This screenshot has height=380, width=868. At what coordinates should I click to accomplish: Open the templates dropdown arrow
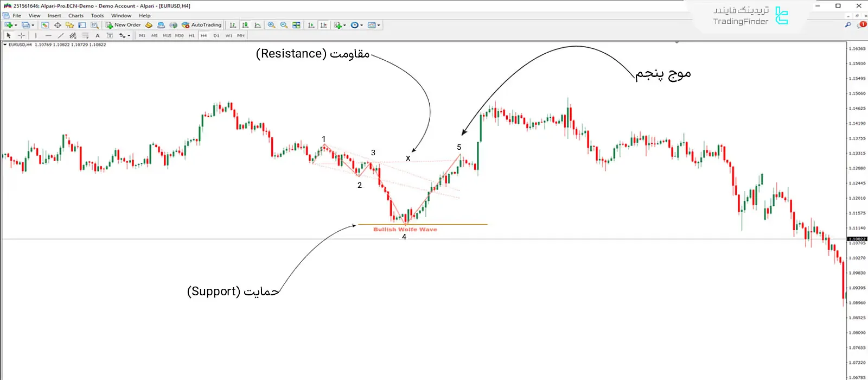pos(378,25)
